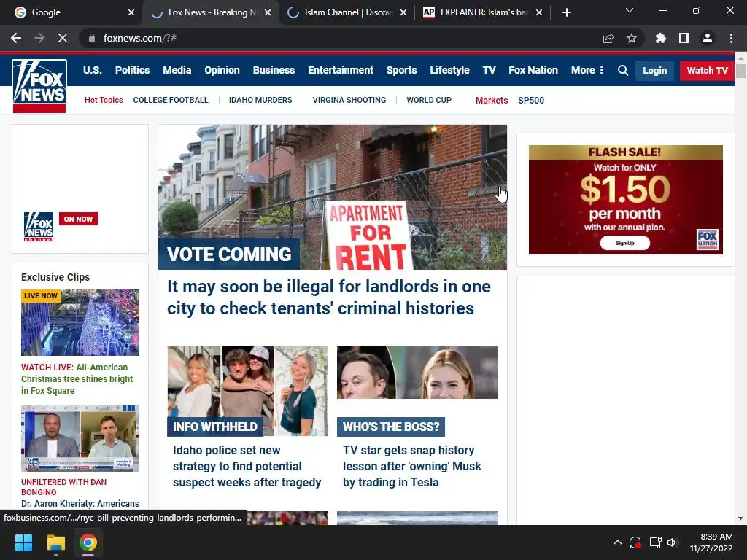
Task: Toggle the browser side panel icon
Action: coord(684,38)
